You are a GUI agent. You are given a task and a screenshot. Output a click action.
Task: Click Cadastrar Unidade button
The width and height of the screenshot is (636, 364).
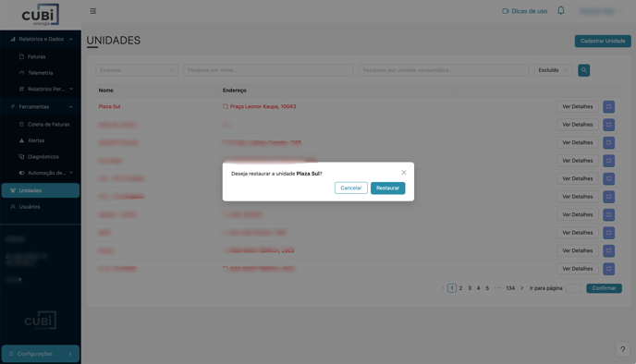(603, 41)
